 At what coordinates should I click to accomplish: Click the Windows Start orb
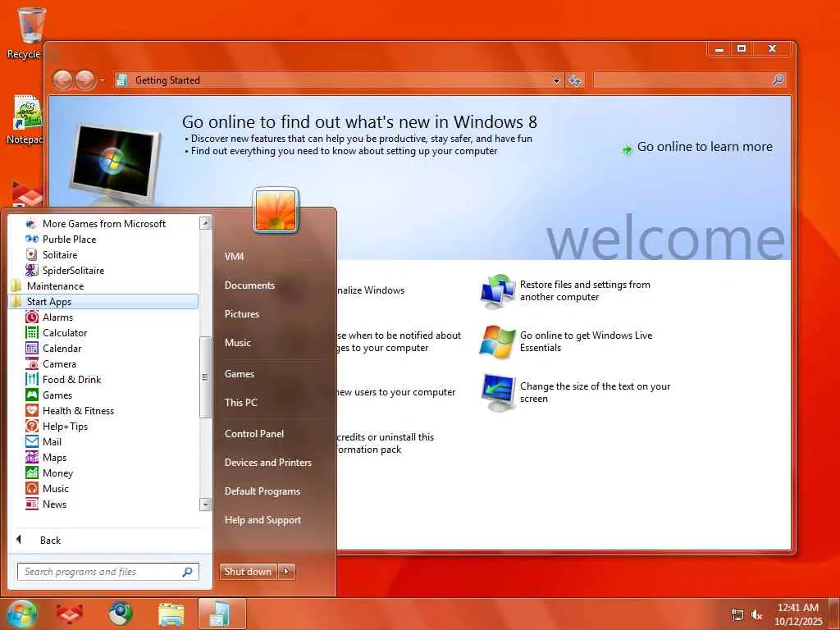pos(21,614)
